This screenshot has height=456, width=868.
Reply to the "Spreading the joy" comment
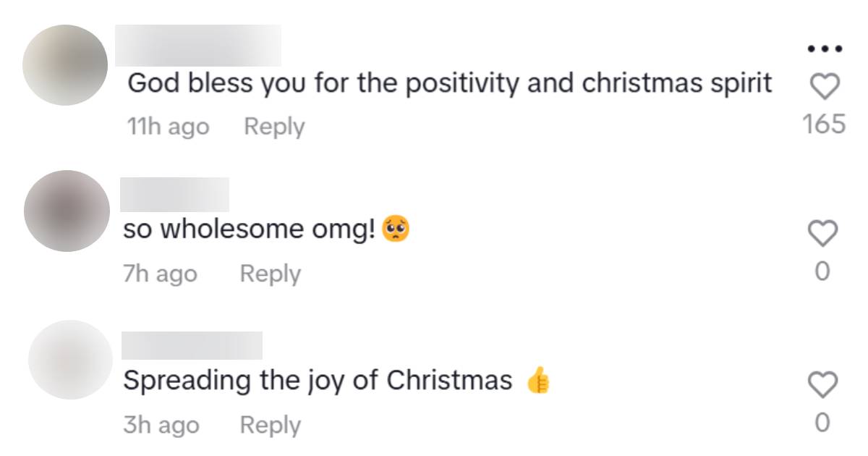(x=270, y=425)
